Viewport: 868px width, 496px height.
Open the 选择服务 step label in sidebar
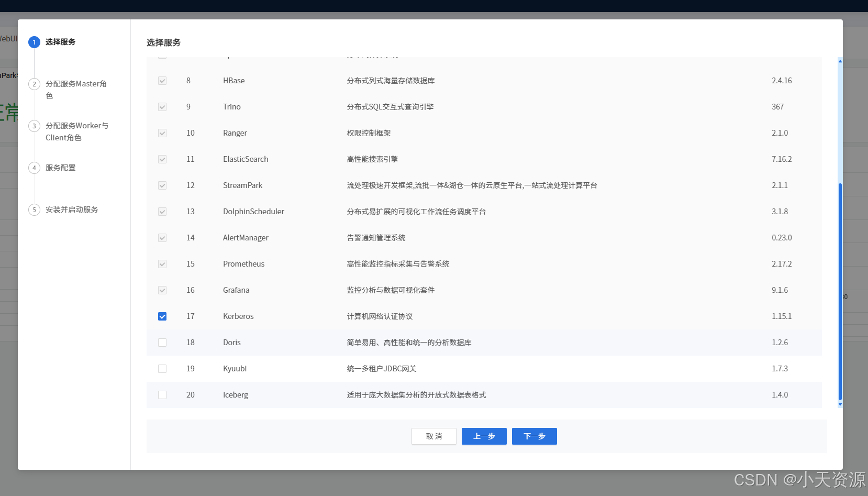[x=61, y=42]
